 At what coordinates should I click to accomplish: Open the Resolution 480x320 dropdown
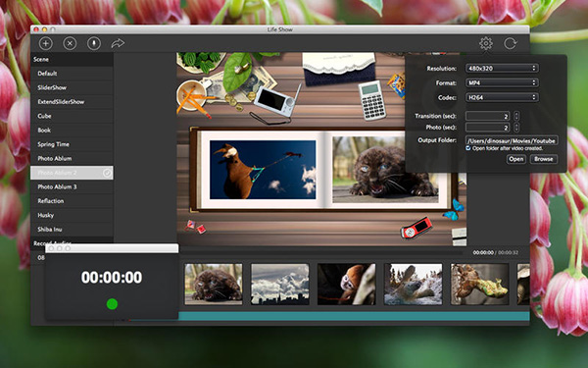(x=502, y=69)
